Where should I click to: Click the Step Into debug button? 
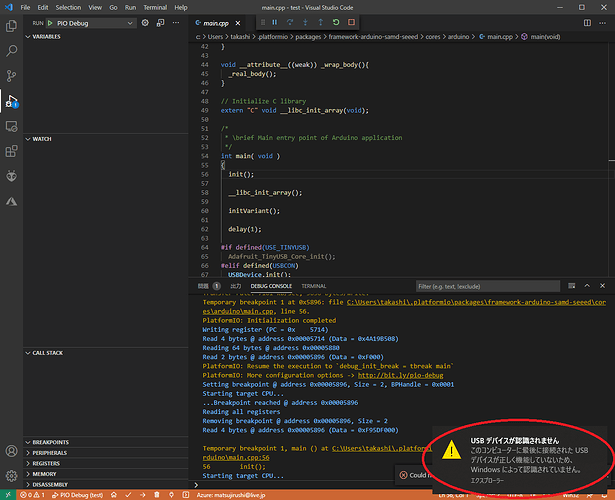coord(305,22)
